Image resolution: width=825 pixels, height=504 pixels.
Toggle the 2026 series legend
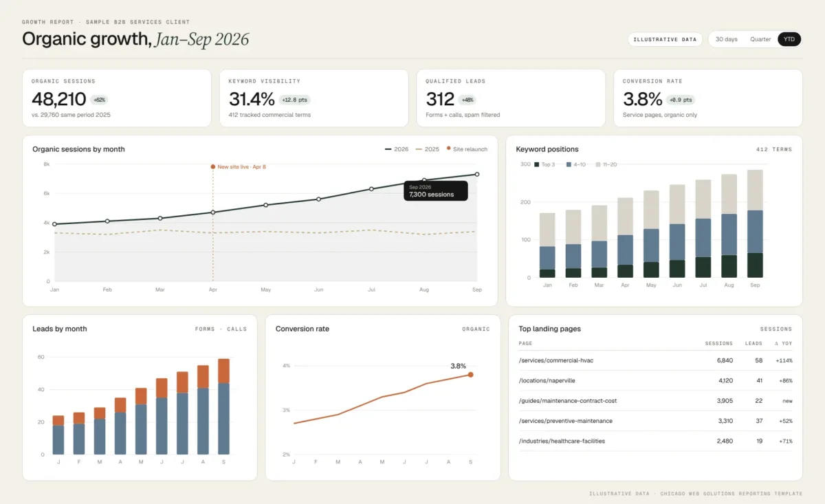[x=397, y=149]
